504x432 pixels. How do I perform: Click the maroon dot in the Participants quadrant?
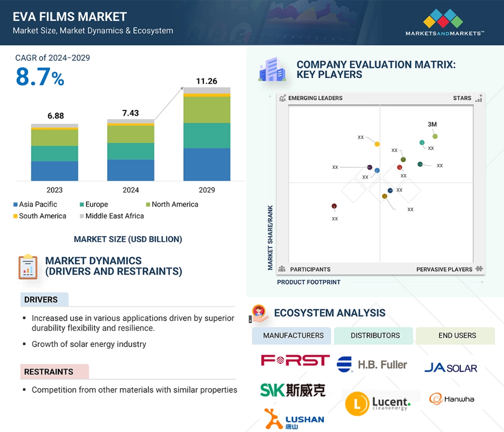point(334,206)
